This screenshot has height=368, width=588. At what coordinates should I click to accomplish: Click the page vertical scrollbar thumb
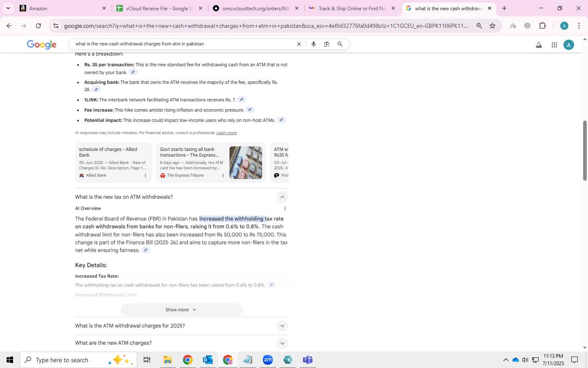(585, 150)
